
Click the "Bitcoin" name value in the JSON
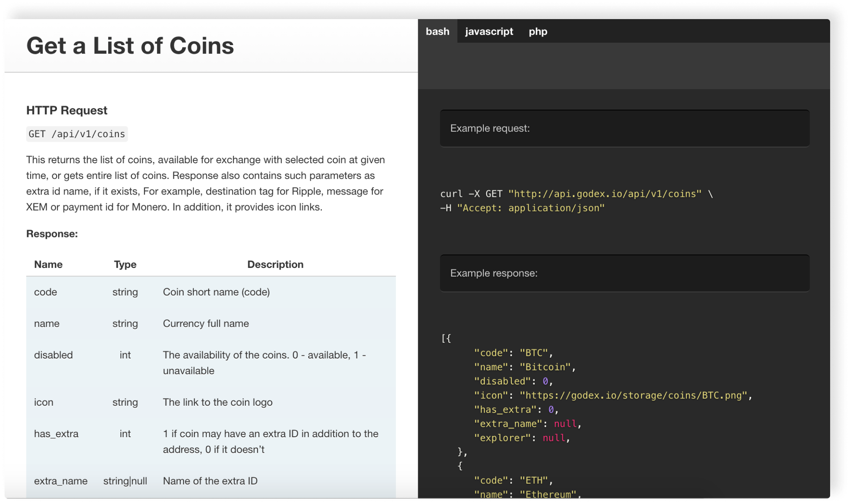click(545, 367)
